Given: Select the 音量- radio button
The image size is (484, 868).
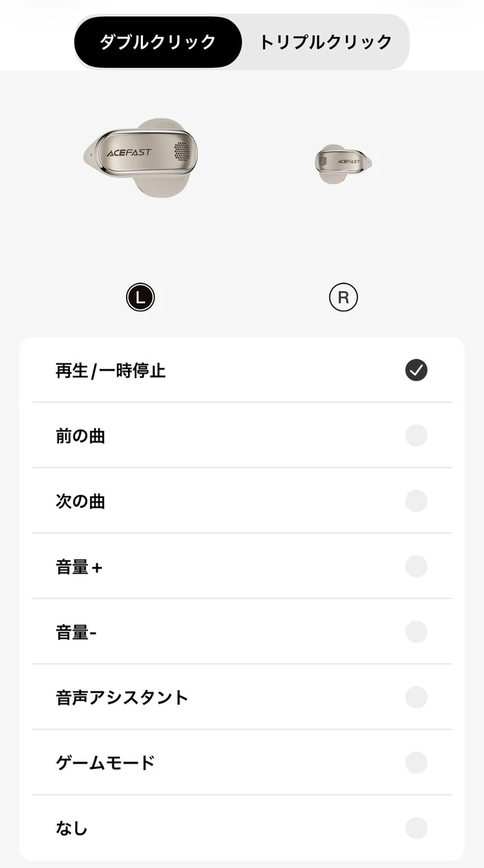Looking at the screenshot, I should (x=416, y=632).
